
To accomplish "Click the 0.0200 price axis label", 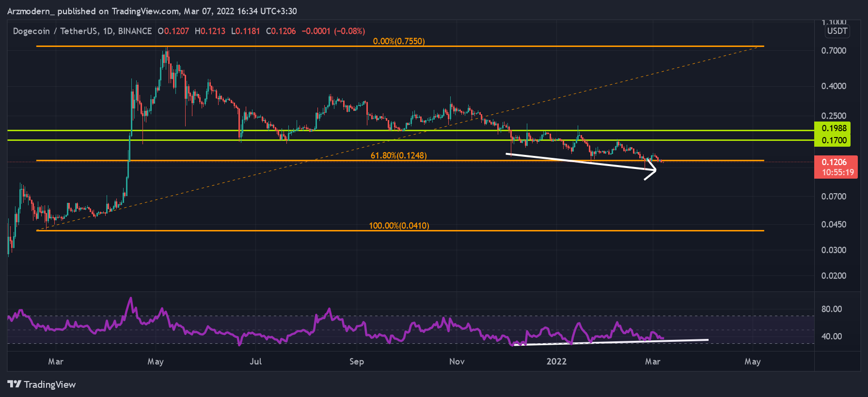I will [x=834, y=276].
